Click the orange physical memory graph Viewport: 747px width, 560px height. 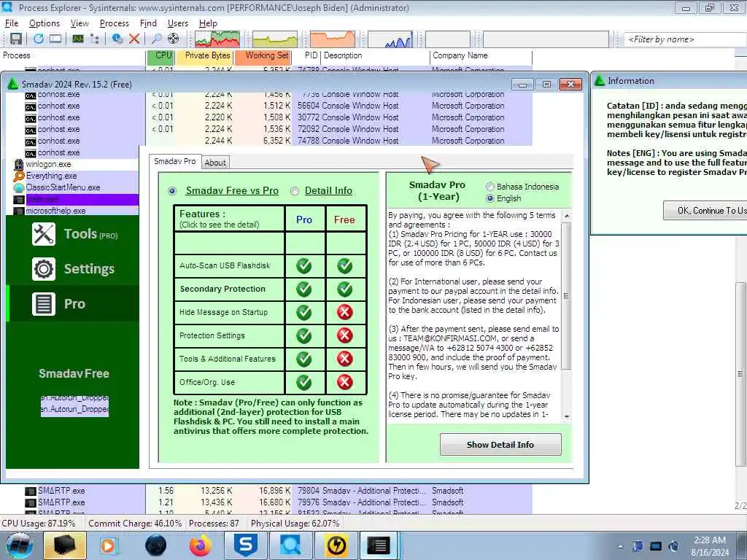pyautogui.click(x=333, y=39)
